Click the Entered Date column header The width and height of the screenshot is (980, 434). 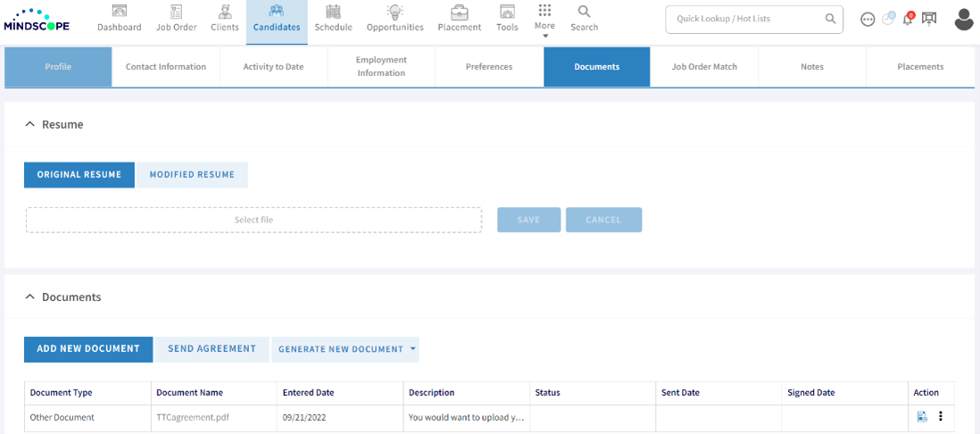pos(340,393)
